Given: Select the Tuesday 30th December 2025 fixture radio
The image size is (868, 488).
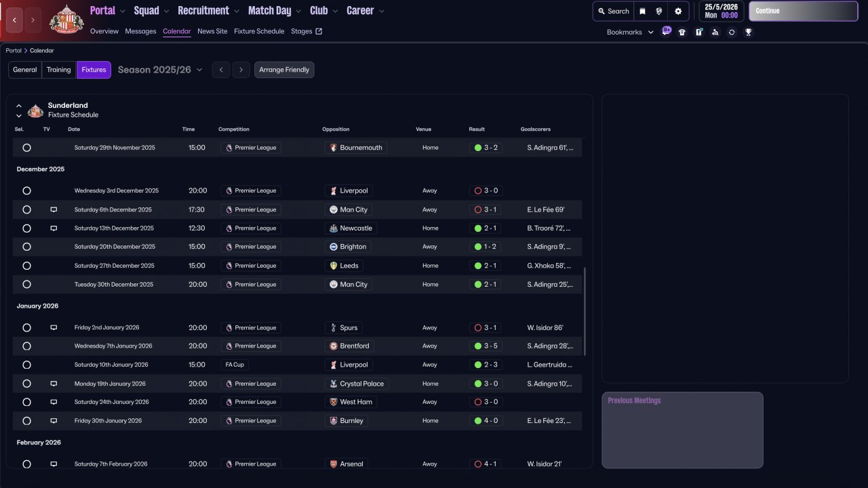Looking at the screenshot, I should tap(26, 285).
